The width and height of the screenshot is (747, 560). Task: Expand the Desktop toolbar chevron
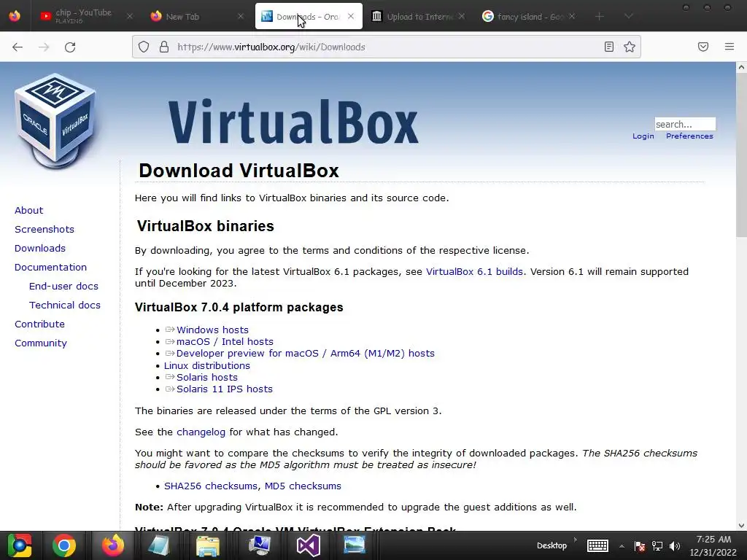point(575,540)
